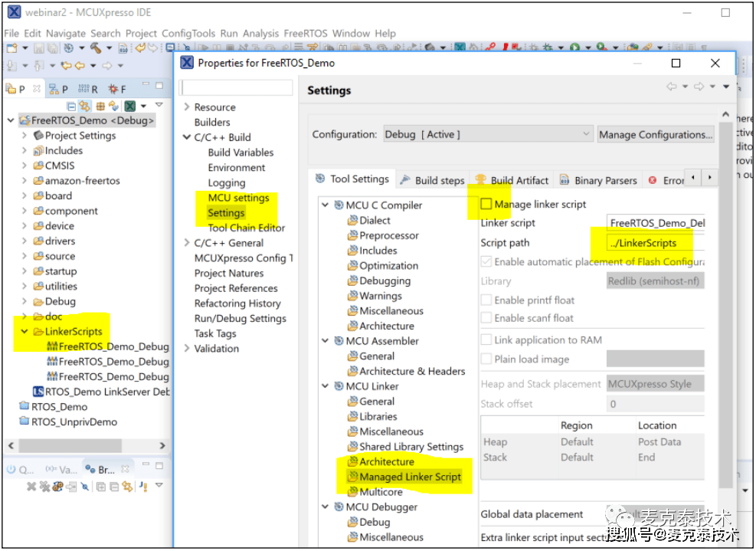The image size is (756, 551).
Task: Select MCU settings in properties list
Action: (x=238, y=198)
